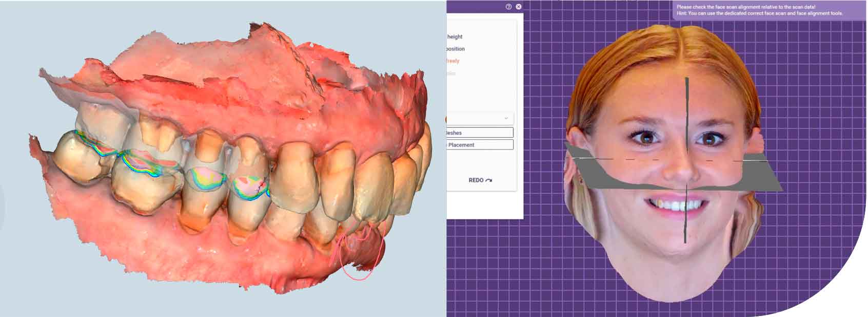Click the REDO arrow button

coord(480,180)
